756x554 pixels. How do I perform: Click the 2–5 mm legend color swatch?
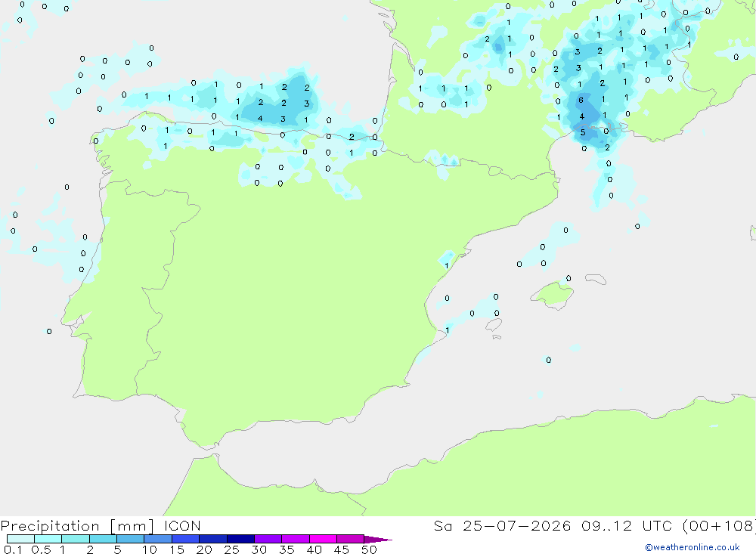coord(103,539)
